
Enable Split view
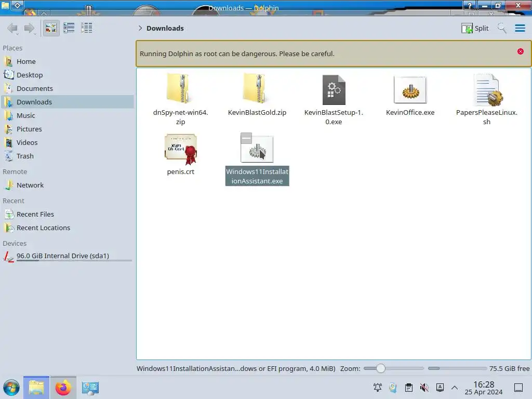pos(475,28)
